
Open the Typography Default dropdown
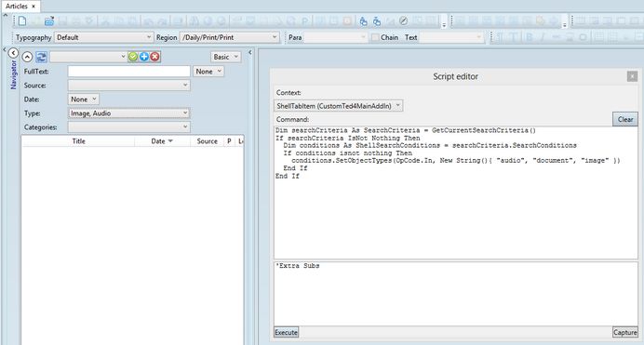(x=104, y=37)
